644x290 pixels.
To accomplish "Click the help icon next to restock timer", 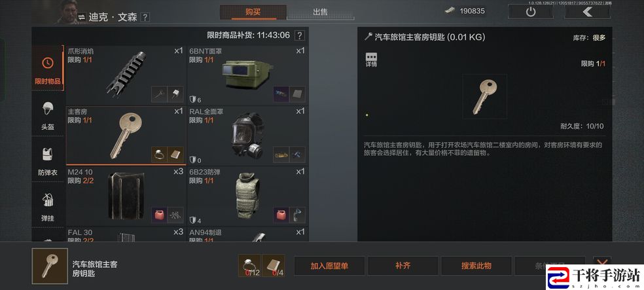I will [x=300, y=35].
